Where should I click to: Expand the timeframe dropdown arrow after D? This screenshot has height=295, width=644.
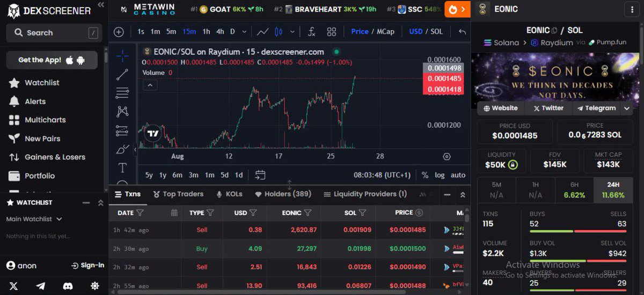pos(243,32)
